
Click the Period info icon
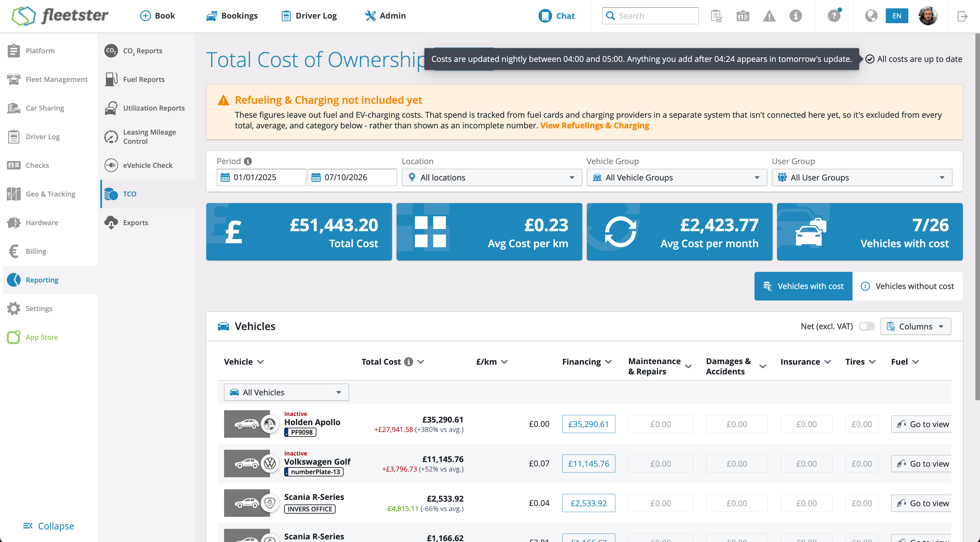(248, 161)
